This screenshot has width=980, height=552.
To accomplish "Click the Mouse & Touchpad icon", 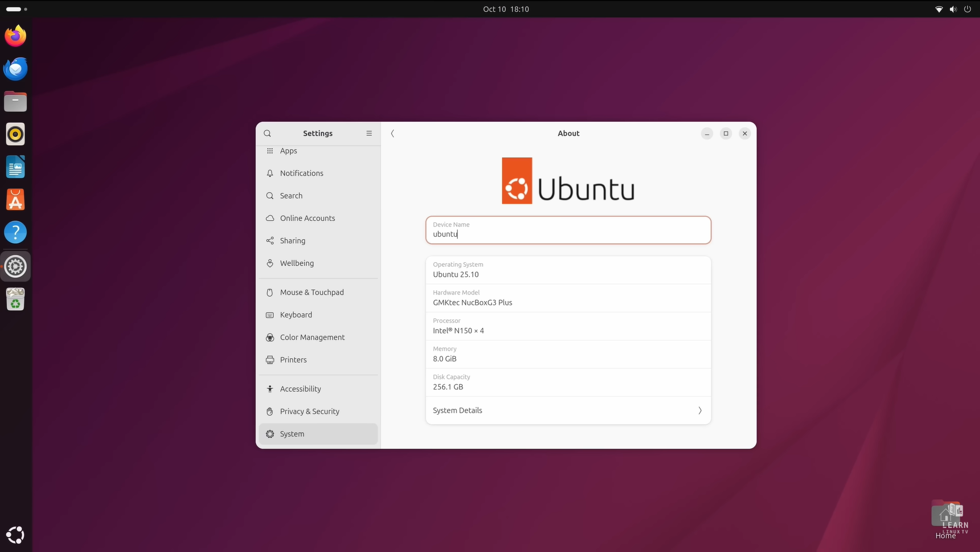I will (270, 292).
